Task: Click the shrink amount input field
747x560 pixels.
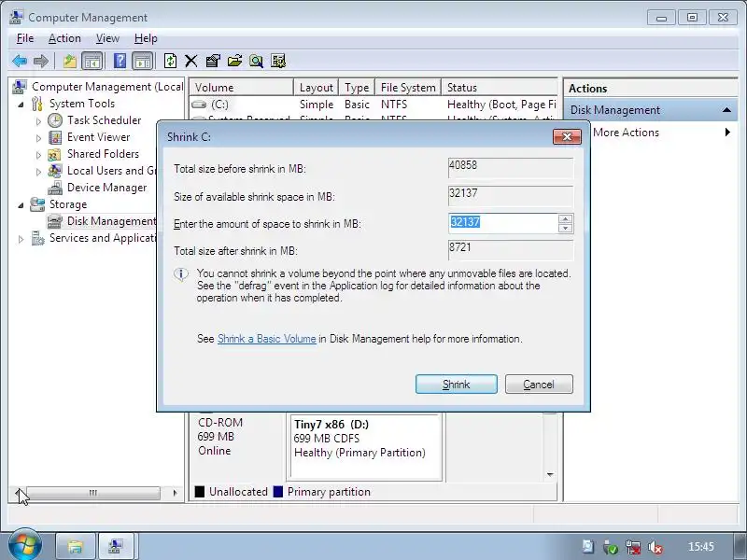Action: point(503,223)
